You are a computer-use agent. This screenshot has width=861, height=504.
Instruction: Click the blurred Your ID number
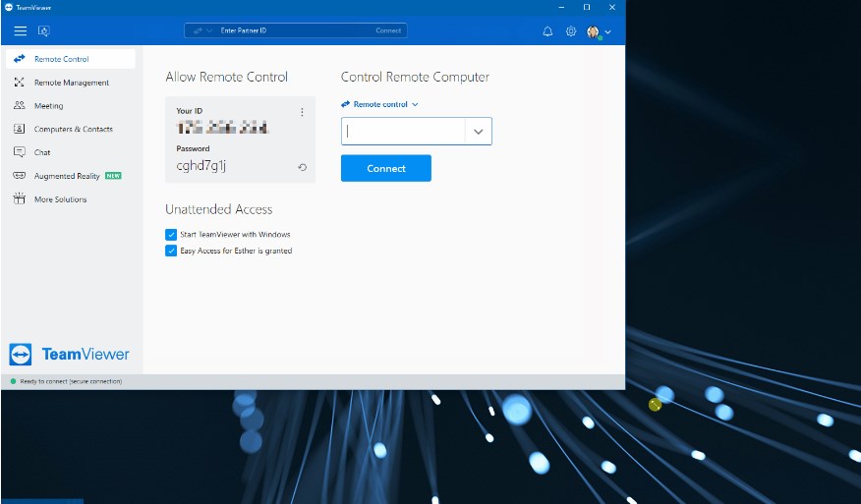pyautogui.click(x=222, y=129)
